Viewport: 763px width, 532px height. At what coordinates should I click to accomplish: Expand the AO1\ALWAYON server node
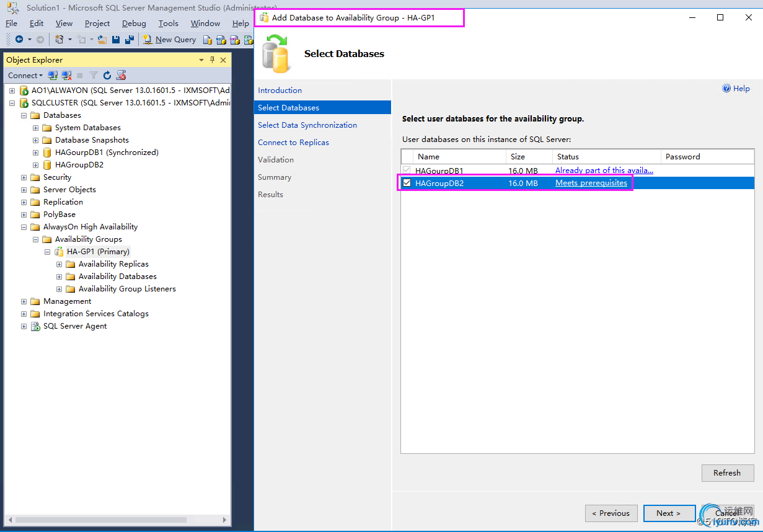(12, 91)
